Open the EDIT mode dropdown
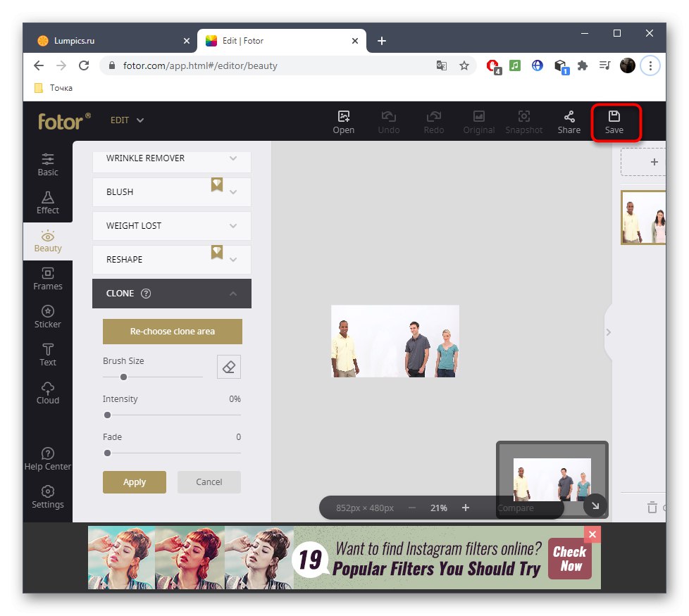Viewport: 689px width, 616px height. tap(127, 120)
